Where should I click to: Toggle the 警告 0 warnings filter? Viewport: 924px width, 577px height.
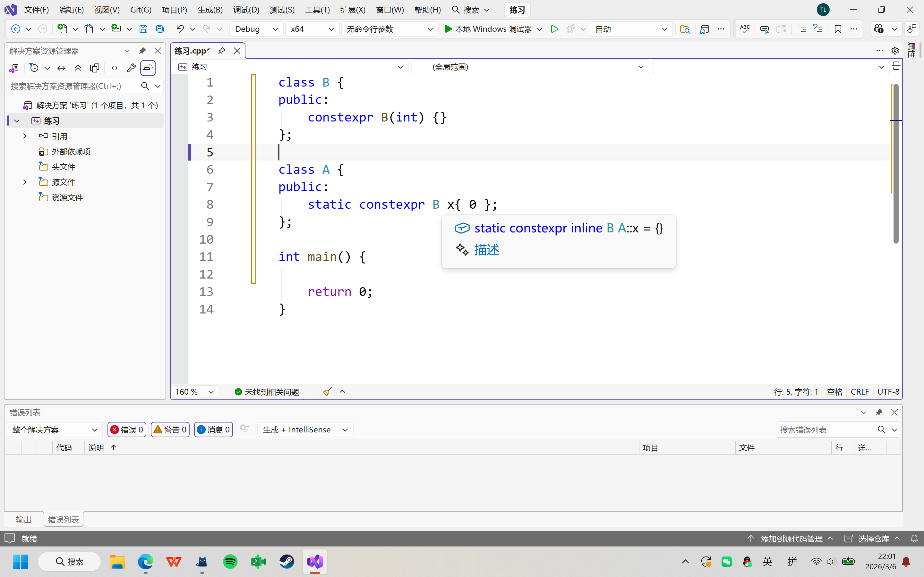tap(170, 430)
